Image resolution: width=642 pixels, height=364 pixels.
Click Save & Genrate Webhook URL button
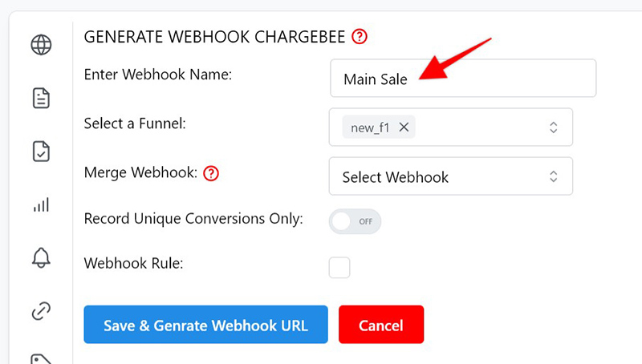point(206,325)
